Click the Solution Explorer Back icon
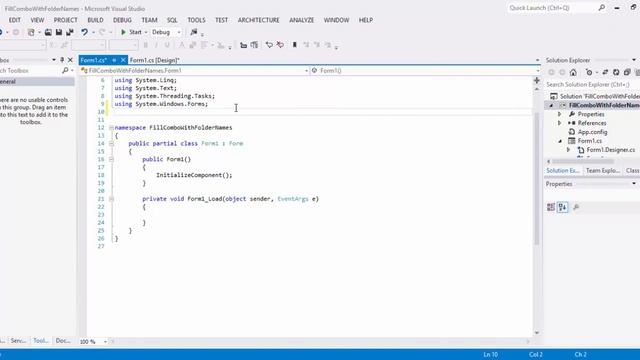The height and width of the screenshot is (360, 640). coord(551,72)
